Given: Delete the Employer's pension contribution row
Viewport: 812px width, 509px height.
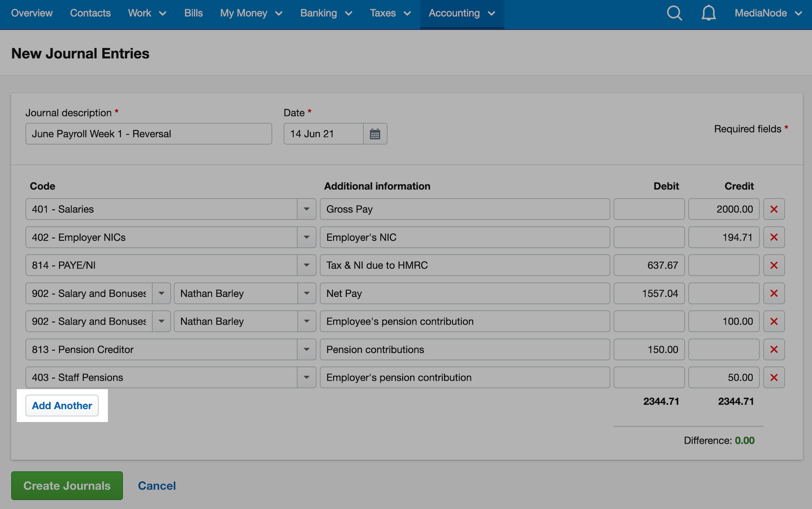Looking at the screenshot, I should pyautogui.click(x=774, y=377).
